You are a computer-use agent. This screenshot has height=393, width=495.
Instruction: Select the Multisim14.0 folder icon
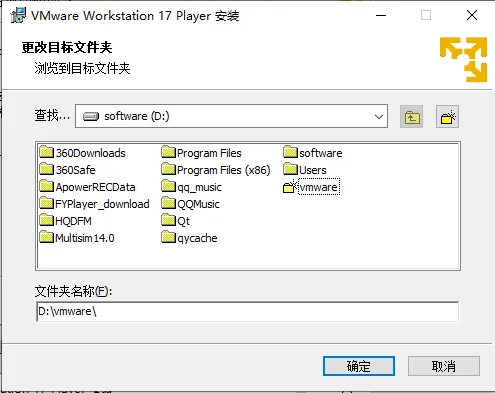point(46,237)
